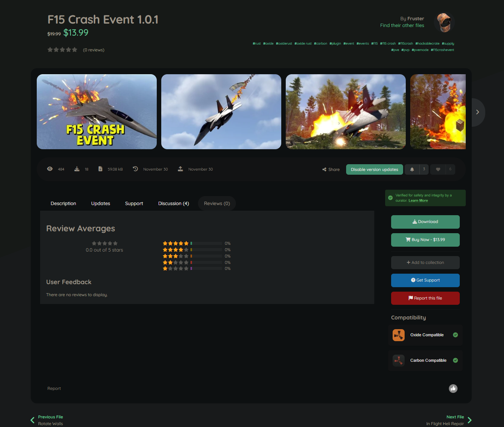Open Find their other files link
504x427 pixels.
[402, 25]
